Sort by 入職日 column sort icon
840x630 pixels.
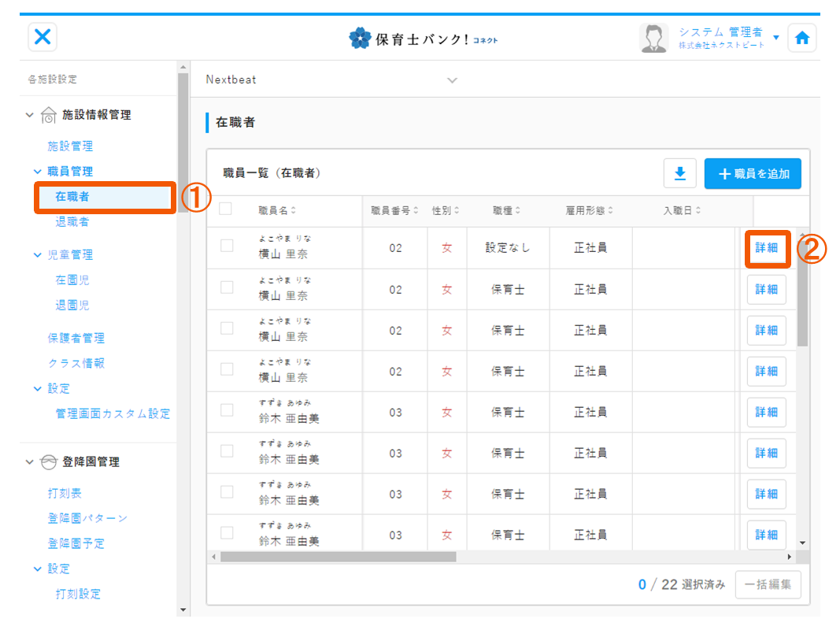pyautogui.click(x=698, y=210)
